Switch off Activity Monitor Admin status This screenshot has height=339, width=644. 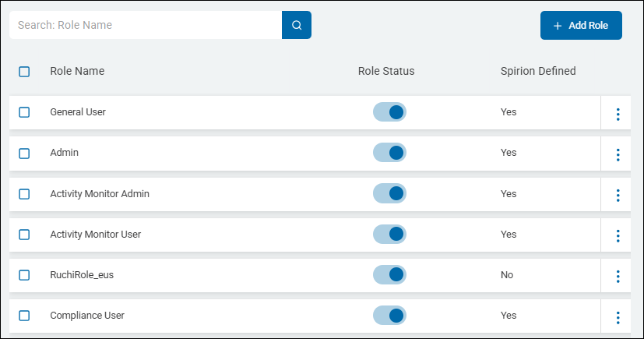389,193
